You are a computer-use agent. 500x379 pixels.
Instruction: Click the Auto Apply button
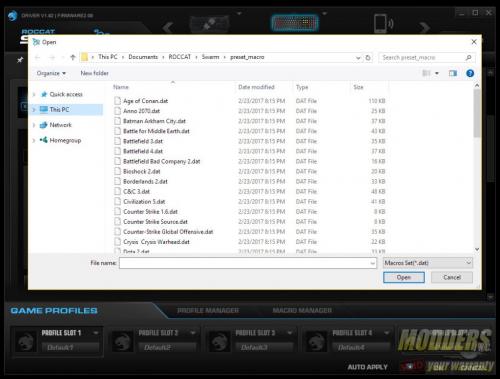(x=367, y=367)
